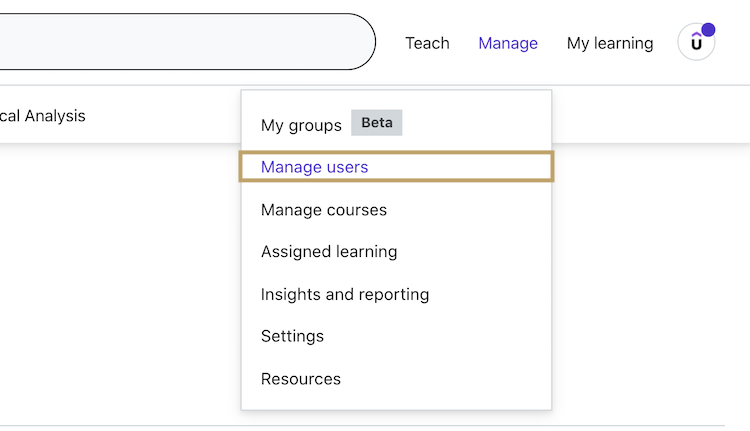
Task: Open the Manage dropdown in header
Action: click(x=508, y=43)
